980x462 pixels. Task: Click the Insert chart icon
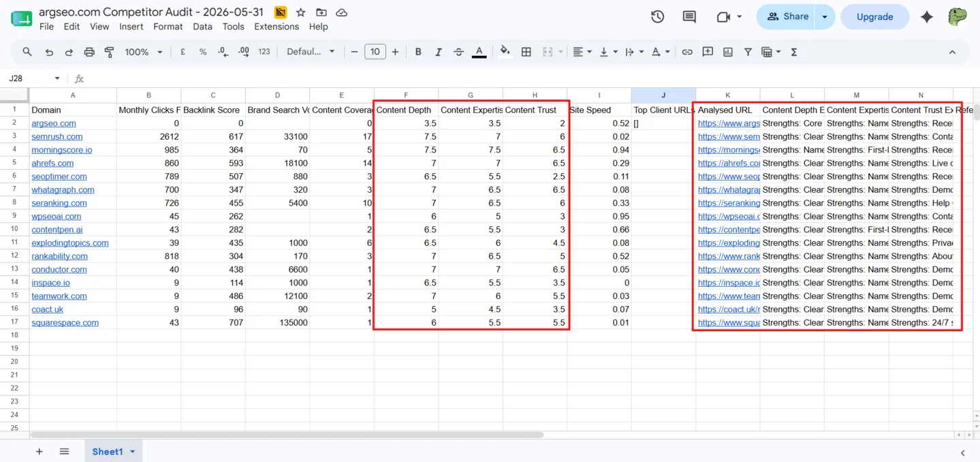(x=728, y=52)
